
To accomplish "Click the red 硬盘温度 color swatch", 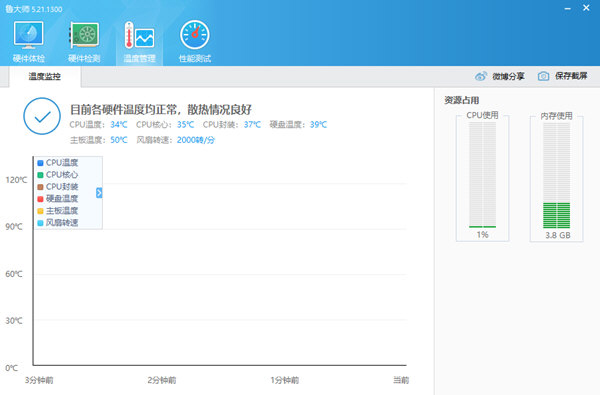I will [40, 199].
